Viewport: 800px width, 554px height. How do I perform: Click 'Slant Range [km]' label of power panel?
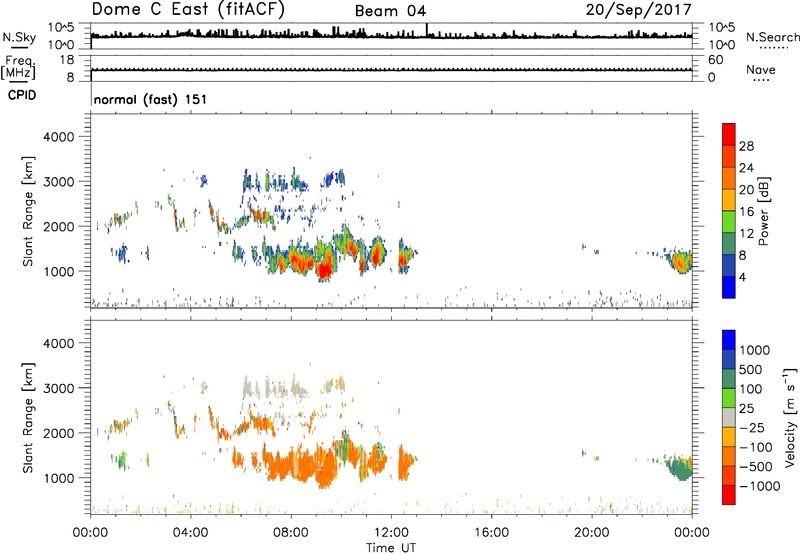tap(28, 211)
